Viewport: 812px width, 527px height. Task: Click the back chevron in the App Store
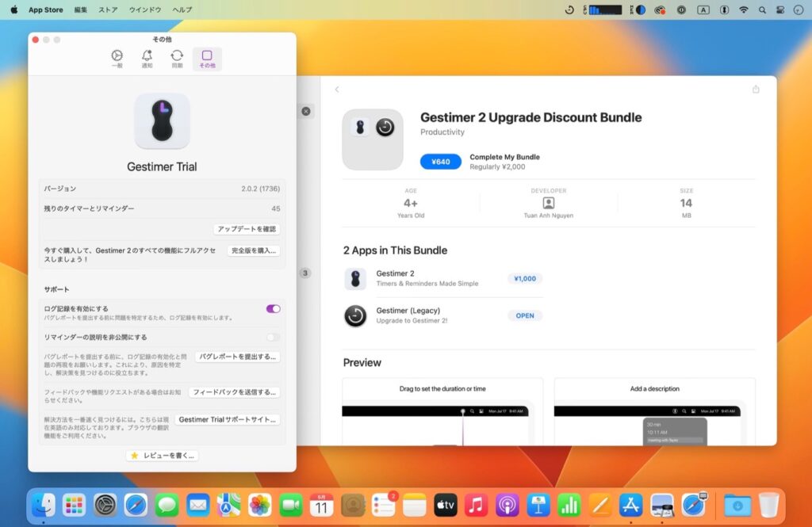coord(337,90)
